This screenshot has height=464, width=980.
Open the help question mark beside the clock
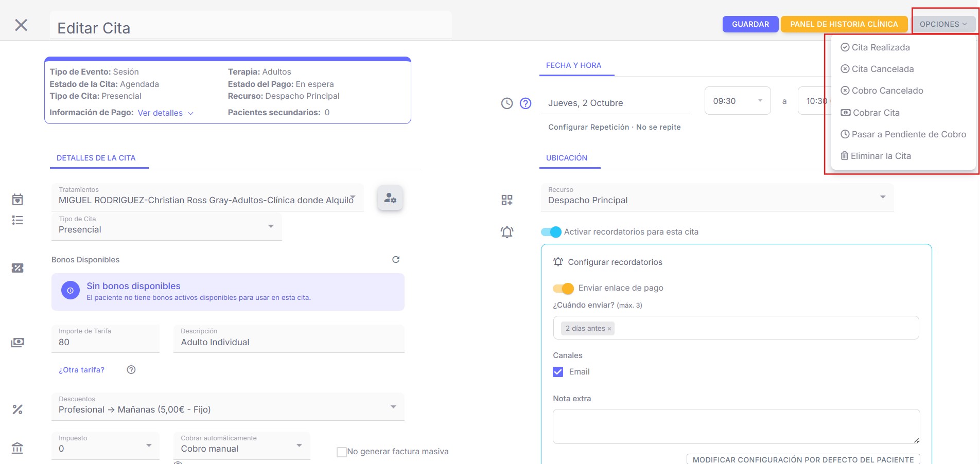point(526,104)
